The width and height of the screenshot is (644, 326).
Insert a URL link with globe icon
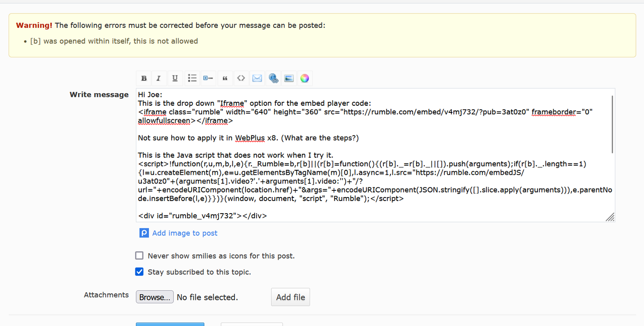273,78
